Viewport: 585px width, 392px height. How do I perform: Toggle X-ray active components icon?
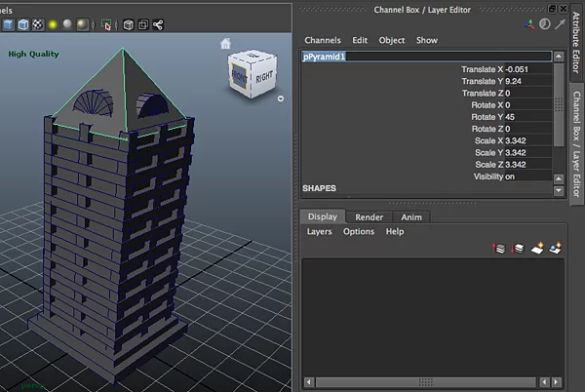click(x=143, y=25)
